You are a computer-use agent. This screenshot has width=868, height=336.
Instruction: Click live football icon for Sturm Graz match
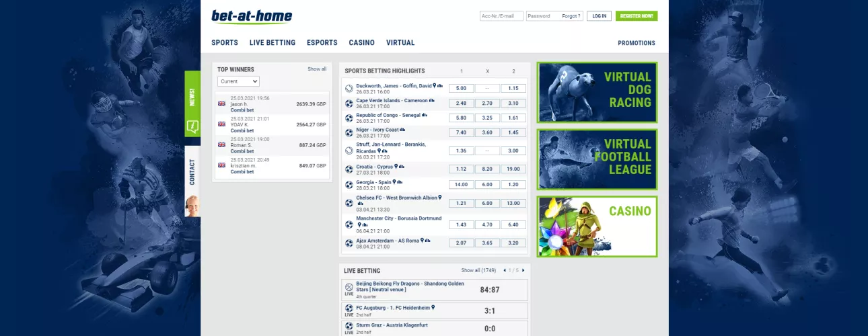(x=349, y=326)
